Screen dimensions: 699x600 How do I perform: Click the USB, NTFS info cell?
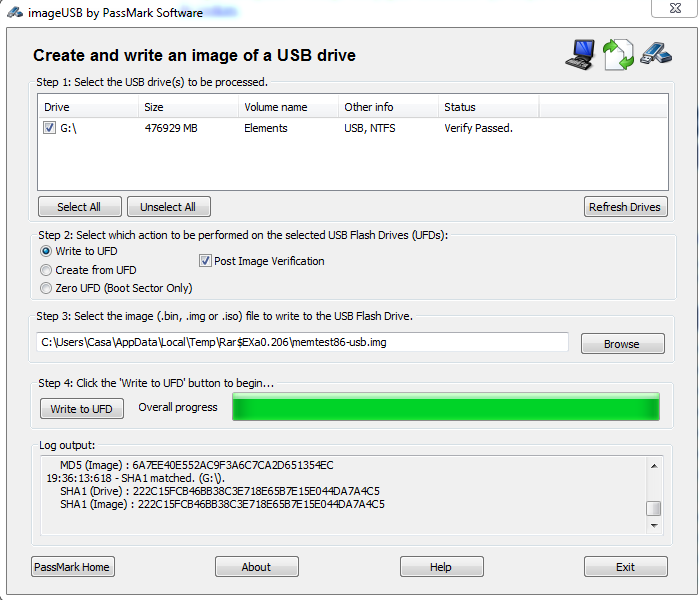[370, 128]
